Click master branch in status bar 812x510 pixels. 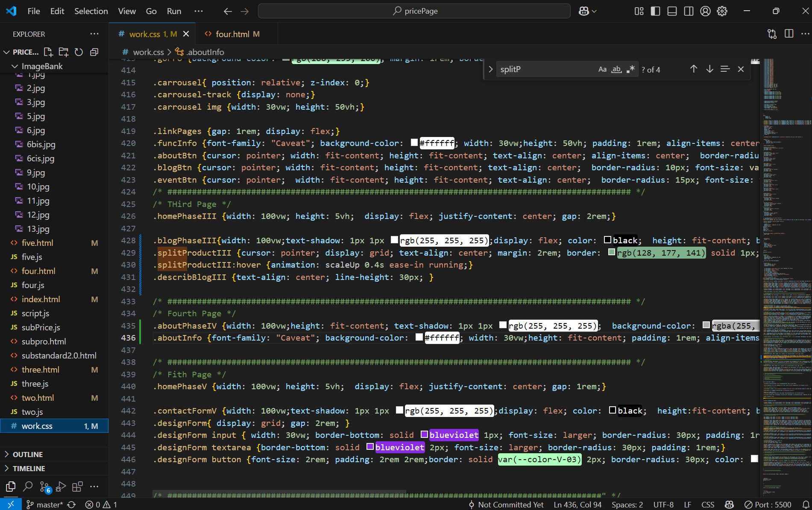point(45,504)
